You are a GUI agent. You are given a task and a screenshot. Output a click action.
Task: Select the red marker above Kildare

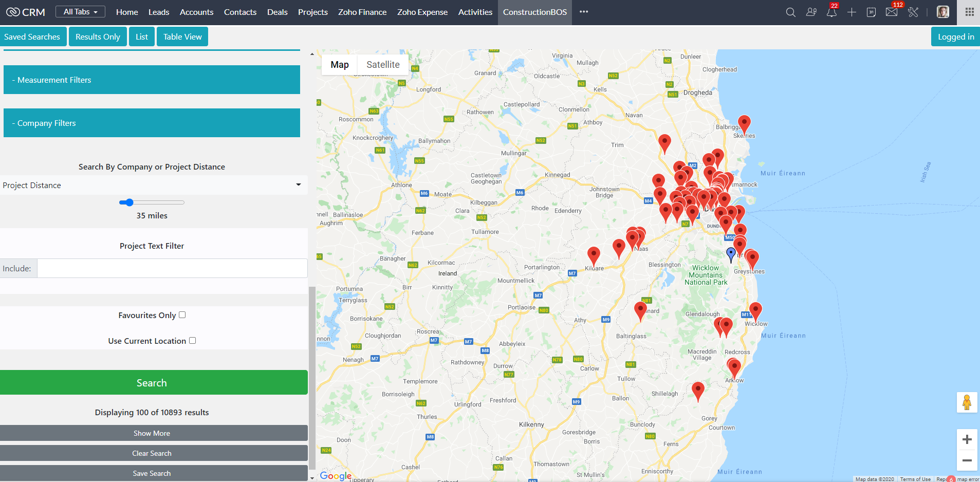[x=594, y=256]
